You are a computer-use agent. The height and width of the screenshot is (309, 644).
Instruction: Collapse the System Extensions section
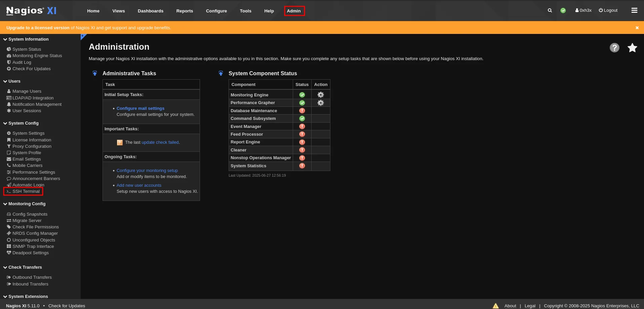point(26,297)
